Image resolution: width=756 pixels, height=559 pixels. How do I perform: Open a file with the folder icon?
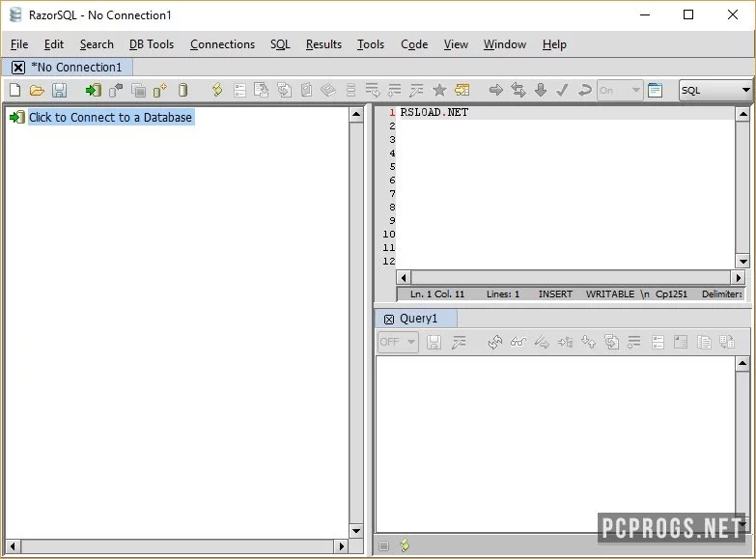coord(37,90)
